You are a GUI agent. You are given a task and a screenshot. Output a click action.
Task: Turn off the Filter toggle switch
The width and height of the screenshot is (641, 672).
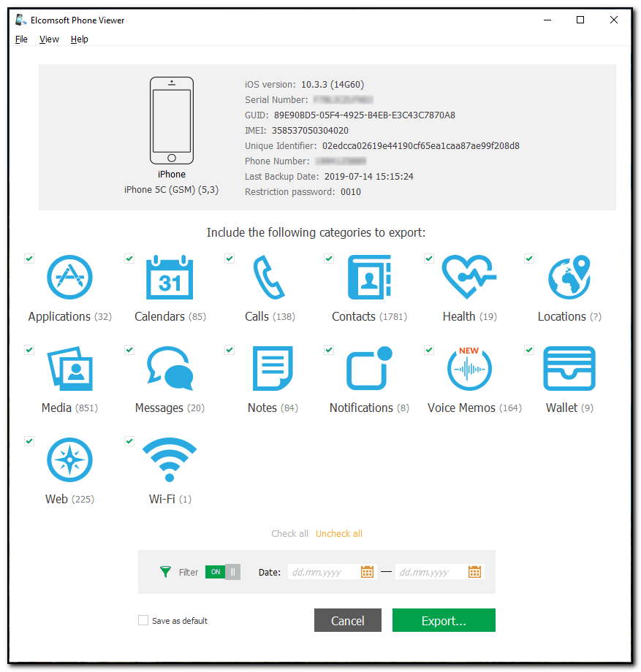click(x=223, y=572)
